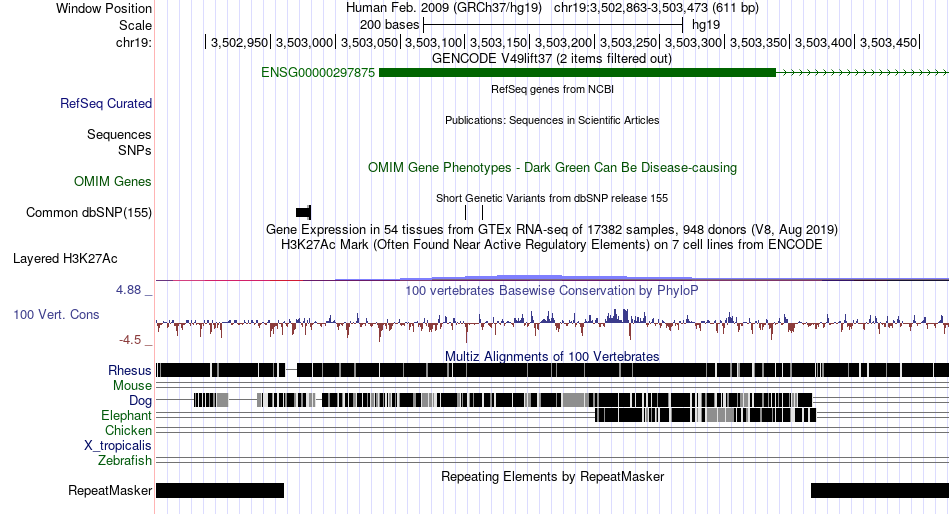Screen dimensions: 950x514
Task: Click the wide black dbSNP variant block
Action: click(304, 212)
